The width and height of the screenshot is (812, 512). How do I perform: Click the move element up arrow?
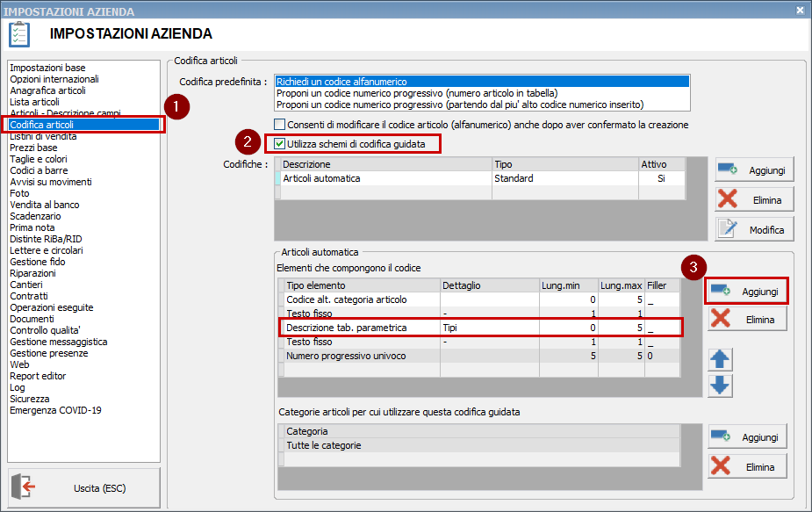pyautogui.click(x=720, y=359)
